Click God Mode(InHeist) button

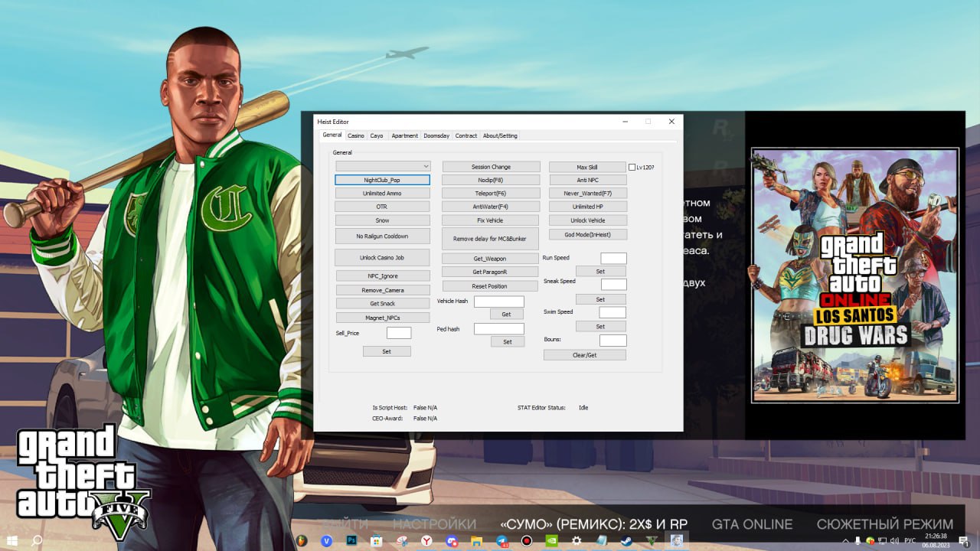coord(587,234)
